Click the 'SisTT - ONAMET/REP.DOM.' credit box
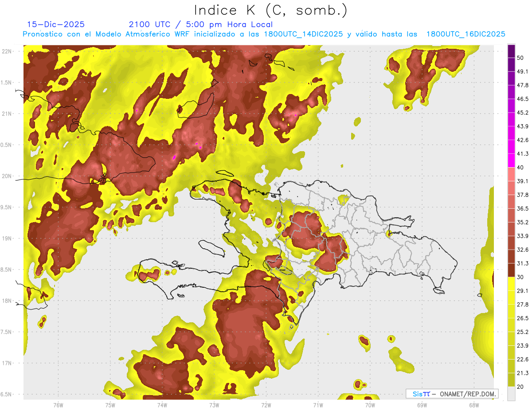The image size is (532, 411). 452,394
